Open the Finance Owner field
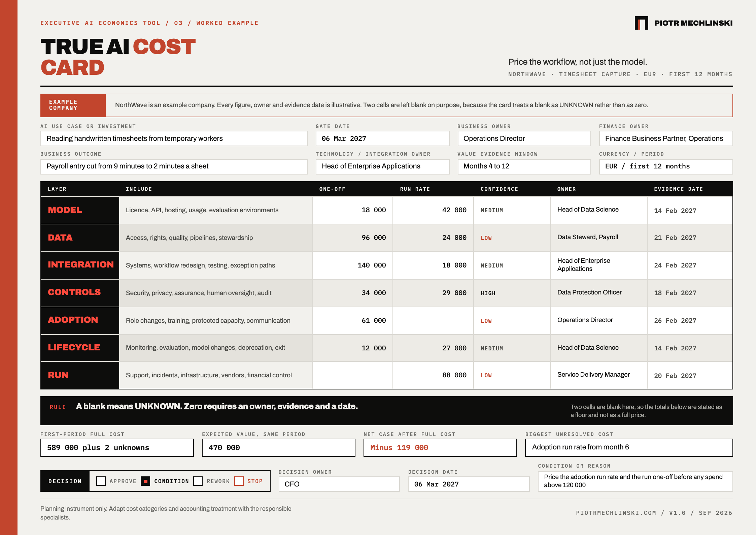Viewport: 756px width, 535px height. pyautogui.click(x=666, y=138)
